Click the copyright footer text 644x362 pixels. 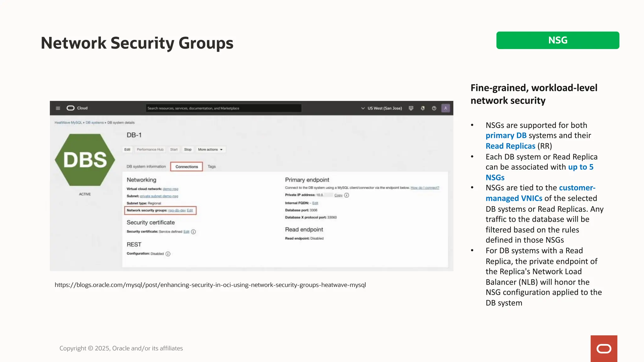pos(121,348)
